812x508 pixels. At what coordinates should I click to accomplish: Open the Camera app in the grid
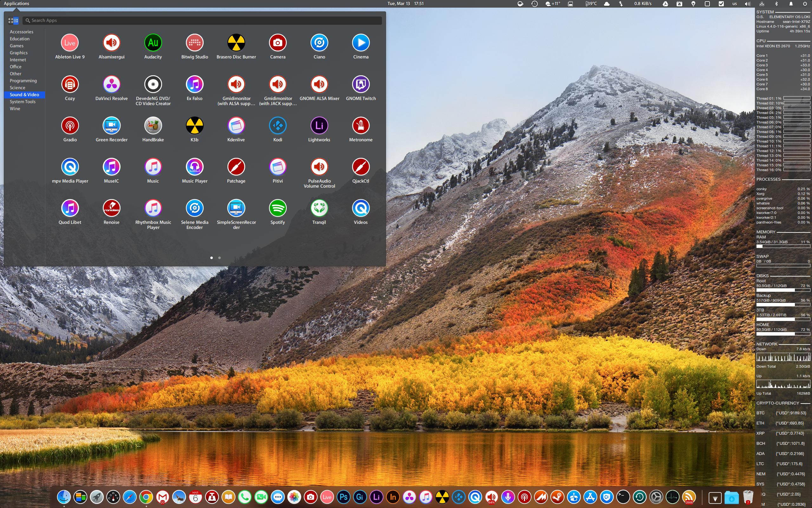coord(278,46)
